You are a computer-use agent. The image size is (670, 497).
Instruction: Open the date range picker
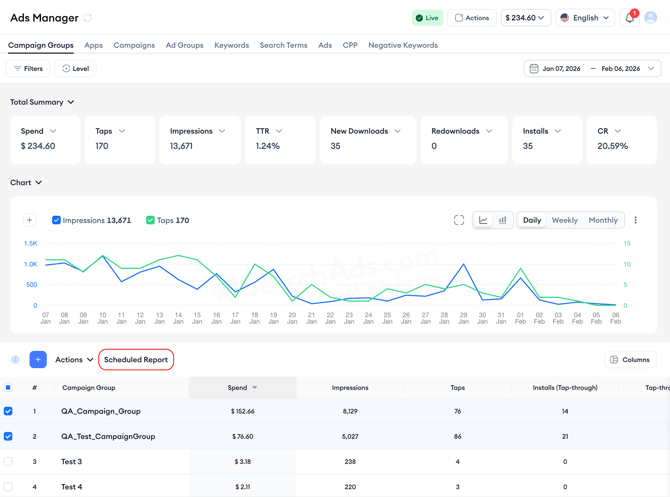[x=592, y=69]
